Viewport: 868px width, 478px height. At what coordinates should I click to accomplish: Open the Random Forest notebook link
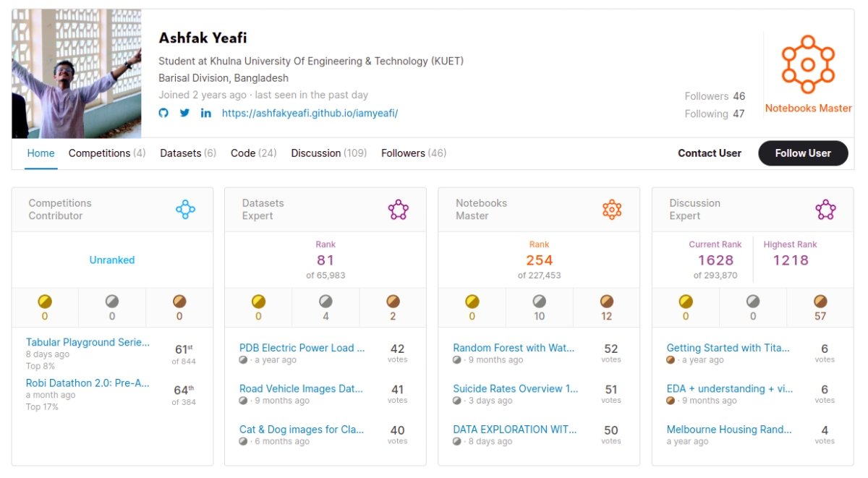click(x=514, y=348)
